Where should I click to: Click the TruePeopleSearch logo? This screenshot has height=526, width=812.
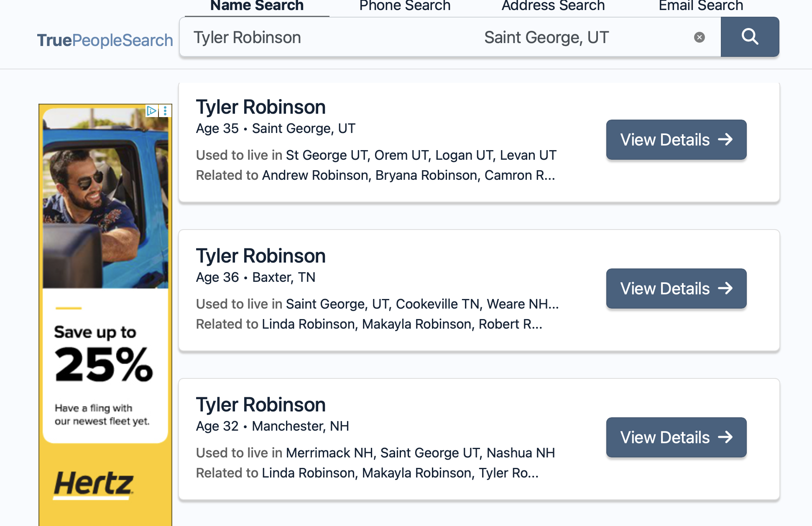tap(105, 40)
